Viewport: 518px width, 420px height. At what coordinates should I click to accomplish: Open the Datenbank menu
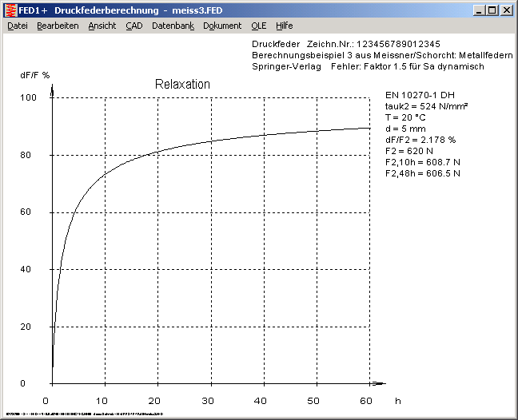point(173,26)
